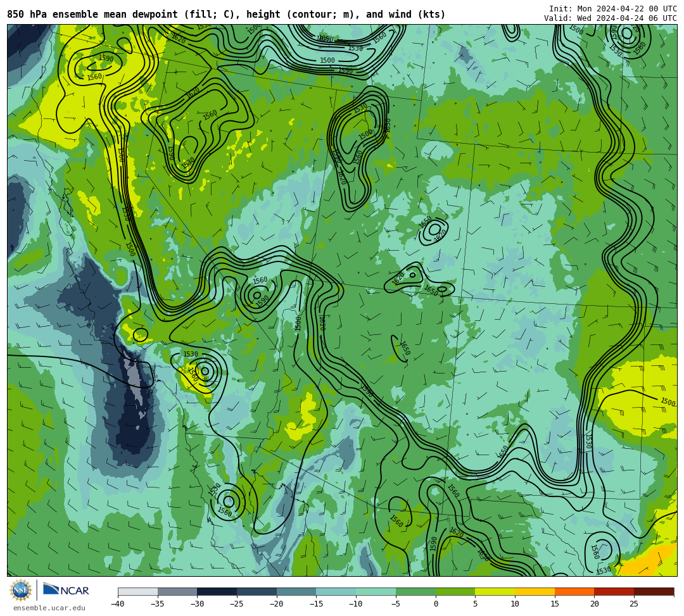Pick the -20 to -15 teal colorbar swatch
The height and width of the screenshot is (616, 684).
coord(296,591)
